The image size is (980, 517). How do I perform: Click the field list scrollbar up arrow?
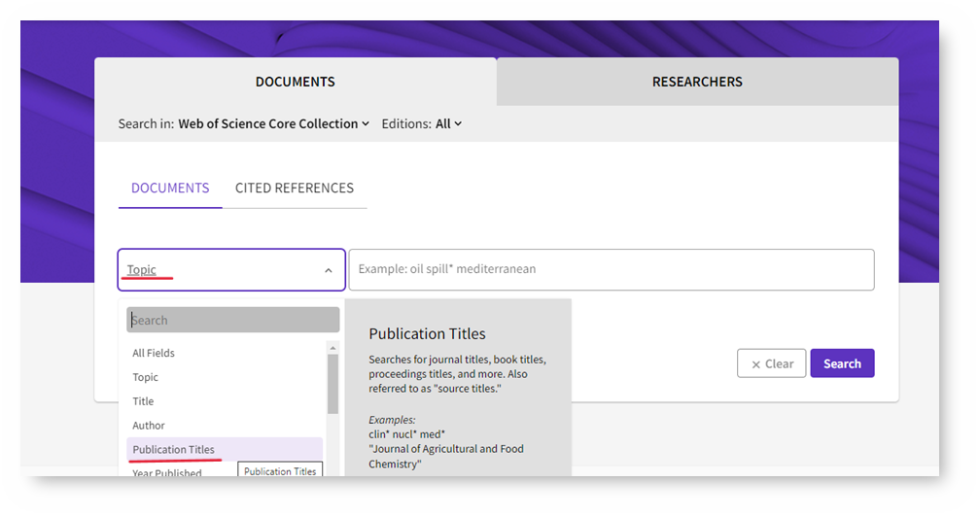click(x=332, y=348)
